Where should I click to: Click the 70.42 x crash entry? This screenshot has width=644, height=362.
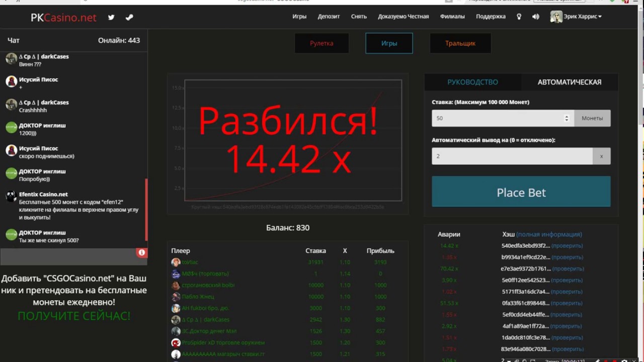(449, 269)
